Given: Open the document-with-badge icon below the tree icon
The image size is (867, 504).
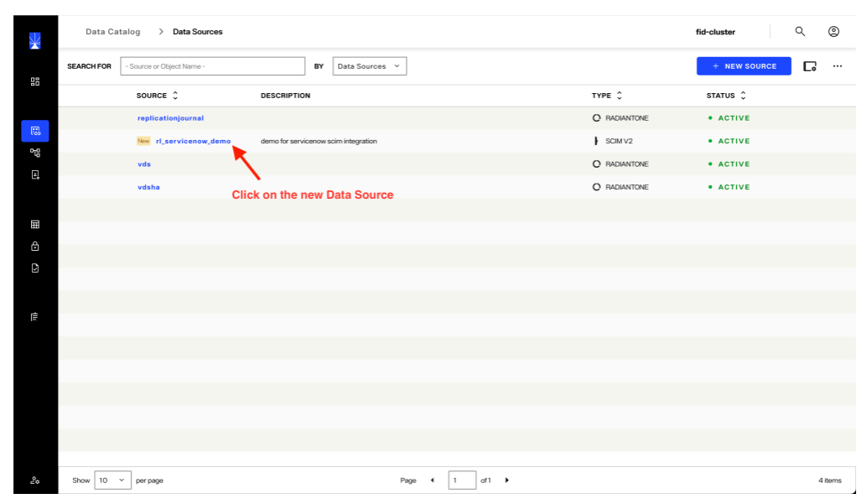Looking at the screenshot, I should (x=35, y=174).
